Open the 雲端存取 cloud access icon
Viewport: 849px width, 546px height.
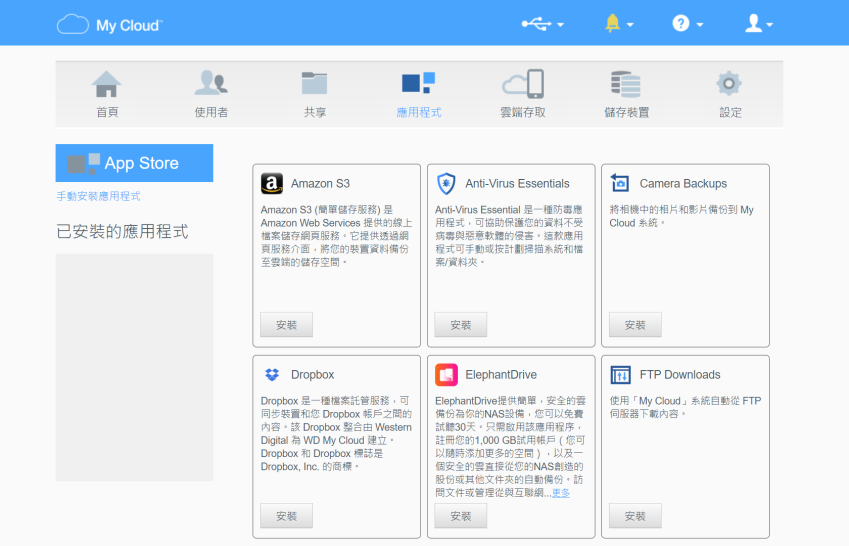click(523, 83)
